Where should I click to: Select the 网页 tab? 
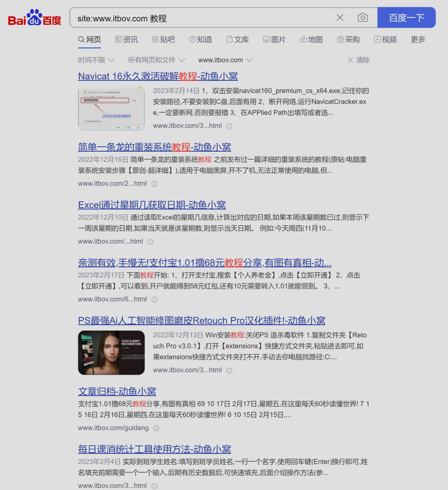tap(89, 40)
